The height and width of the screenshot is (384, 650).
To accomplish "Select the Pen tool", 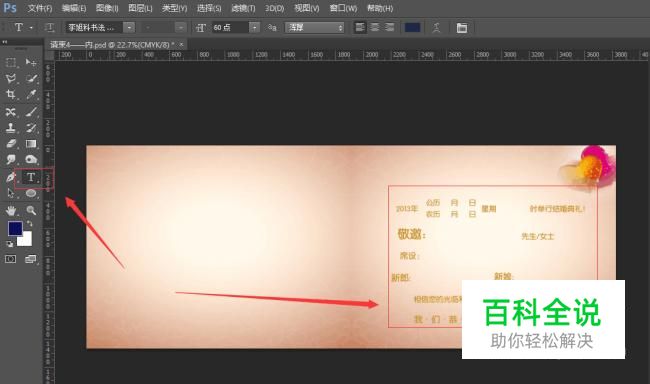I will click(11, 177).
